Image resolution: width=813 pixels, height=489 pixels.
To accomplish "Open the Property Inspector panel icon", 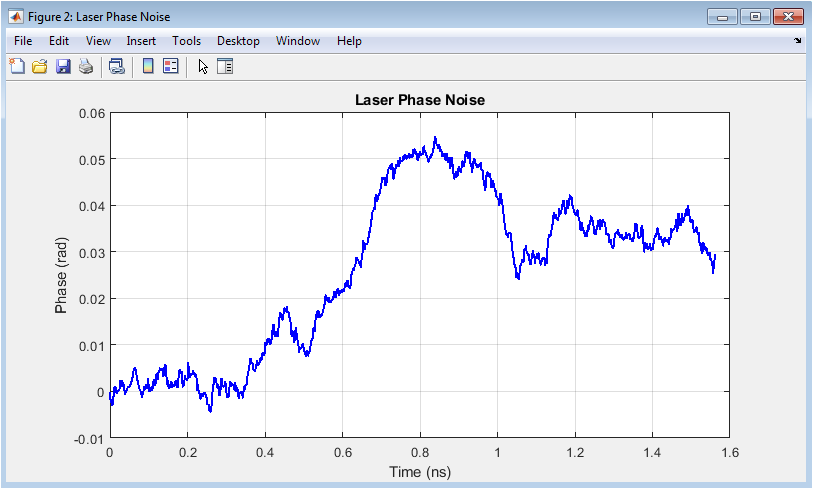I will coord(225,67).
